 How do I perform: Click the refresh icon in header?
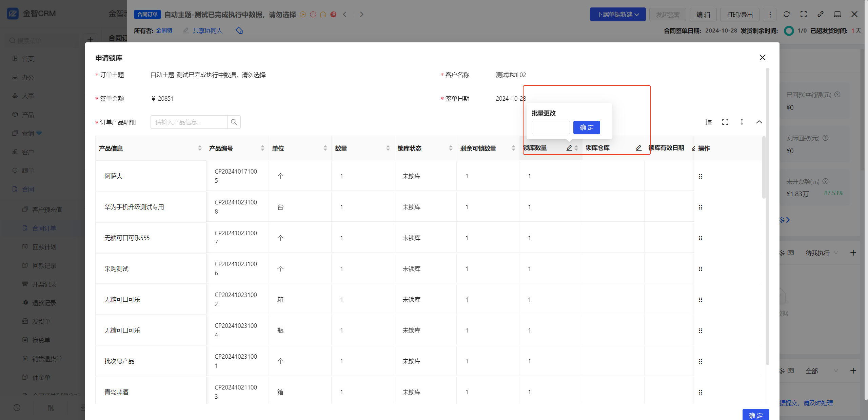click(x=787, y=14)
